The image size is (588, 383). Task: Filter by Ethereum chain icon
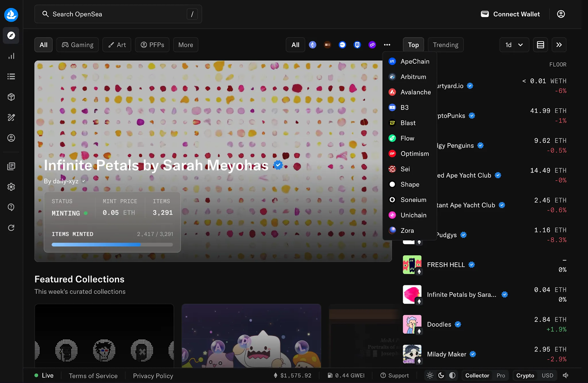click(313, 45)
